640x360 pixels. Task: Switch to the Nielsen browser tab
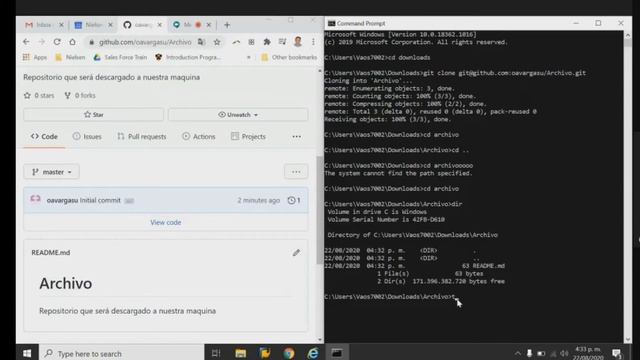93,25
